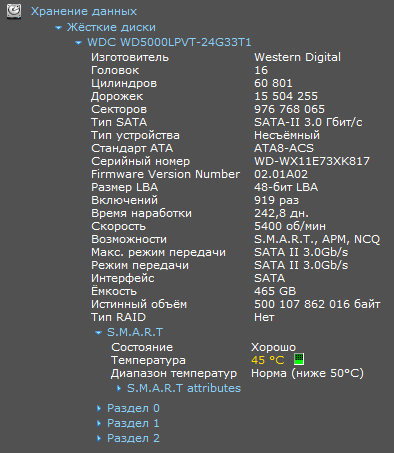This screenshot has height=453, width=394.
Task: Collapse the WDC WD5000LPVT-24G33T1 drive node
Action: click(x=78, y=43)
